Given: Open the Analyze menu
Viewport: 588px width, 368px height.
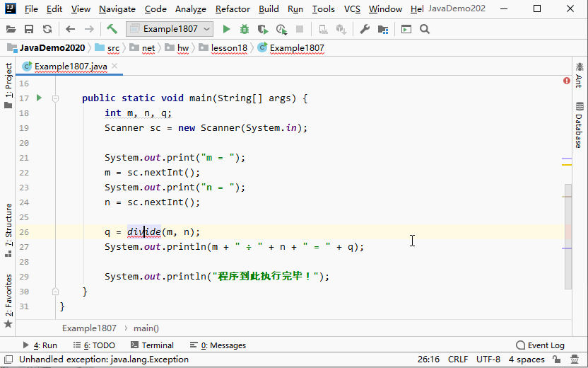Looking at the screenshot, I should click(x=191, y=9).
